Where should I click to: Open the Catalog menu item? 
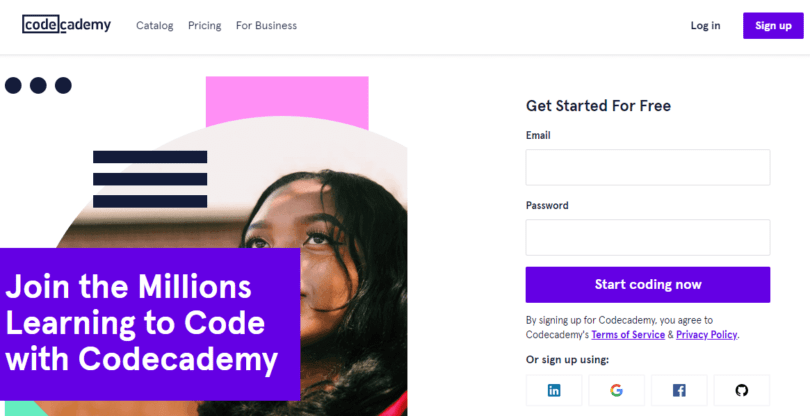[x=155, y=26]
